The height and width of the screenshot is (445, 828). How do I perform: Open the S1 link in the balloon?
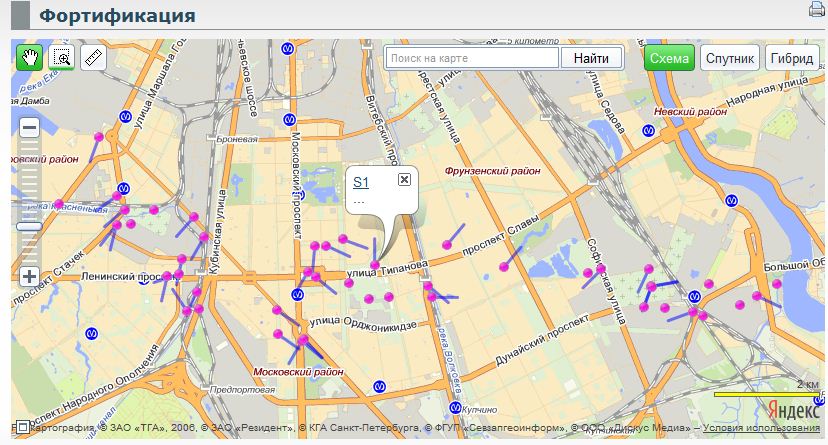coord(361,181)
